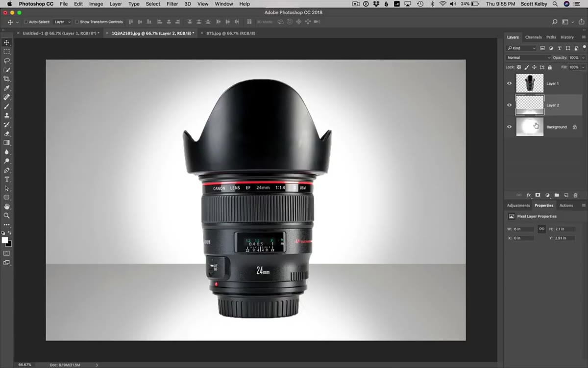Swap foreground and background colors
The width and height of the screenshot is (588, 368).
tap(10, 233)
